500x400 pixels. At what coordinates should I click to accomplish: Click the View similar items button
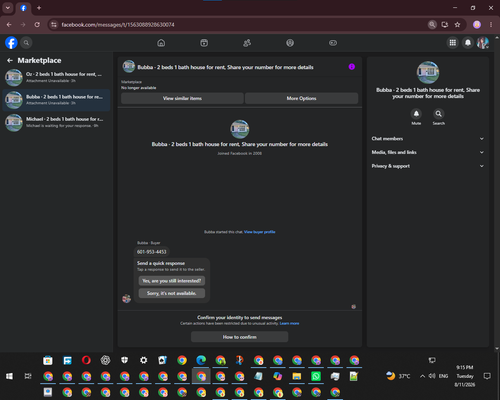click(x=182, y=98)
